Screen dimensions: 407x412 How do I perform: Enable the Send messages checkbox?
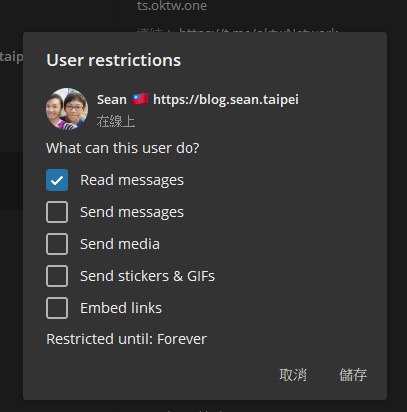(57, 212)
